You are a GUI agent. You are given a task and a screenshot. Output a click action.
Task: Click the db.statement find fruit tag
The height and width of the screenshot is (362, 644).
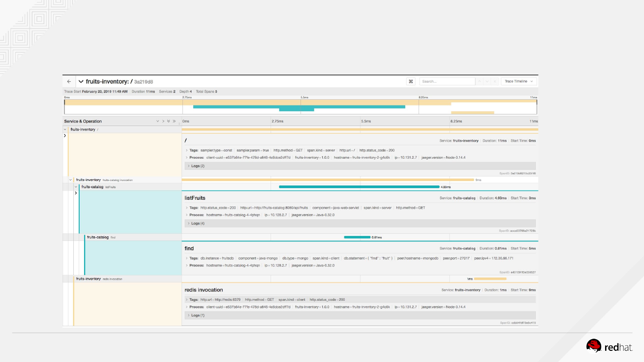[x=369, y=258]
